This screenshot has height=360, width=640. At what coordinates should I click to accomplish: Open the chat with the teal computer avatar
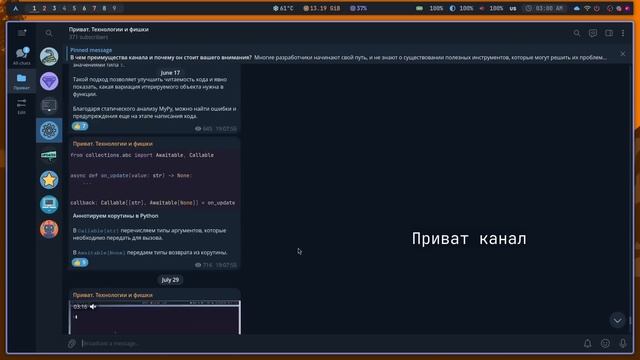(49, 204)
